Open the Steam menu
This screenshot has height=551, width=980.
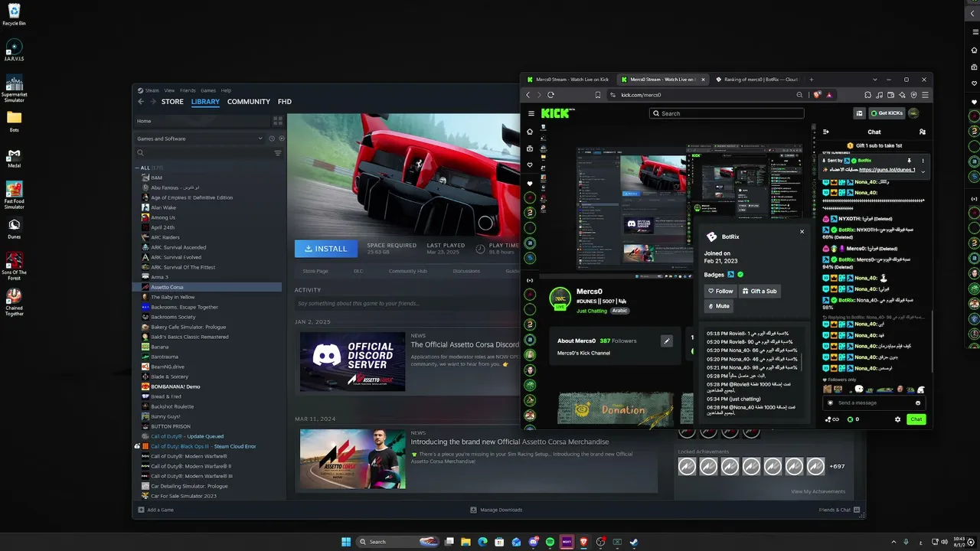tap(152, 90)
